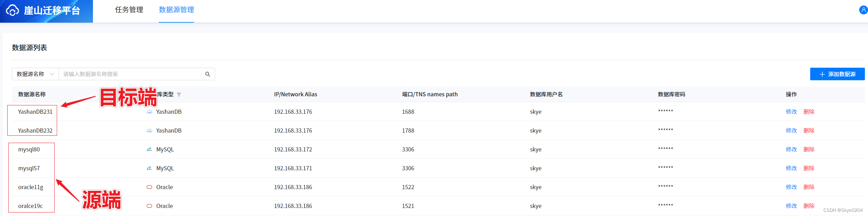Switch to 数据源管理 tab
The image size is (868, 216).
(x=177, y=10)
